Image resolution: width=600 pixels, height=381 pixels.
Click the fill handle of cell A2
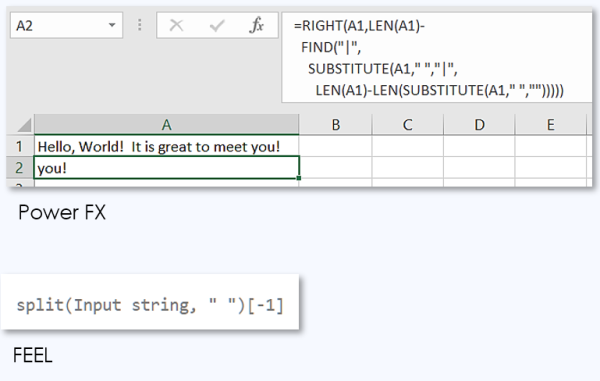(x=298, y=178)
